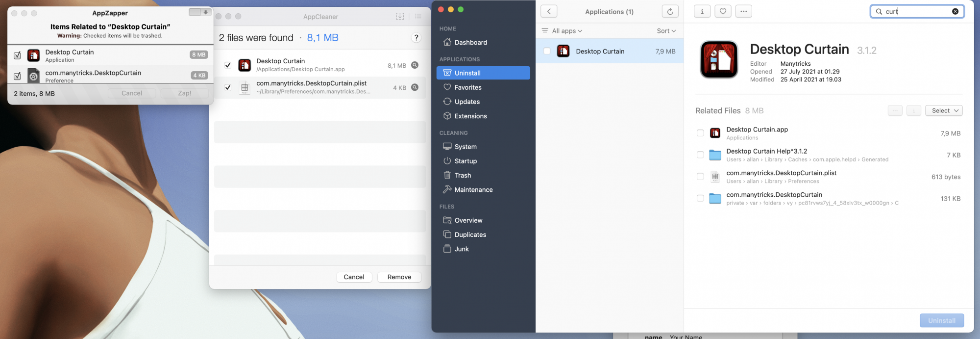This screenshot has height=339, width=980.
Task: Click the plist icon in Related Files
Action: point(715,177)
